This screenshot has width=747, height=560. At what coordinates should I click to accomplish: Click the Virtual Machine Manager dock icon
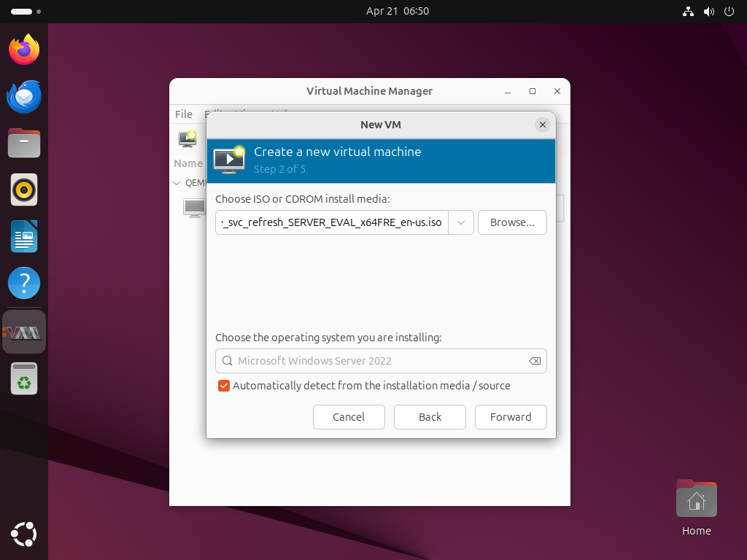click(x=24, y=332)
